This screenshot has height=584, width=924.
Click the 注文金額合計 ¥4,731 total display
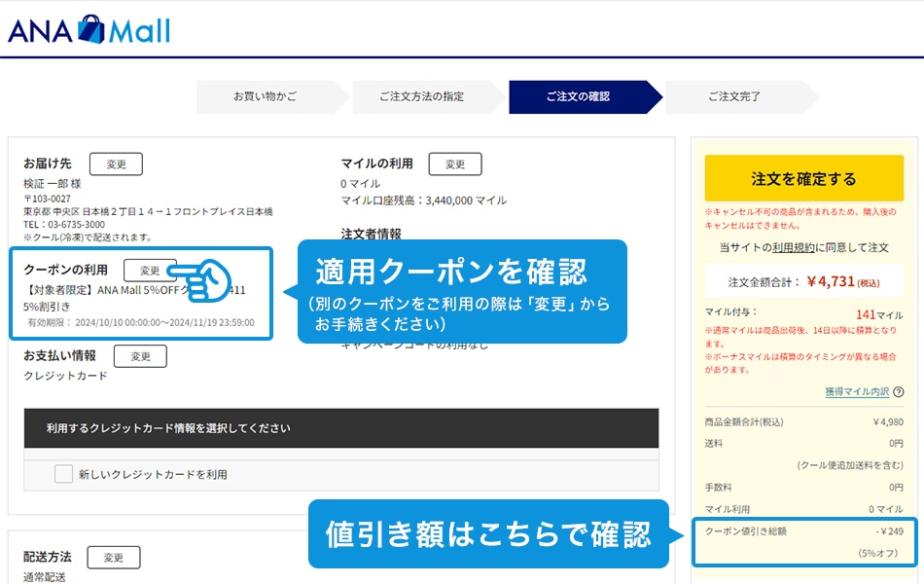click(802, 279)
